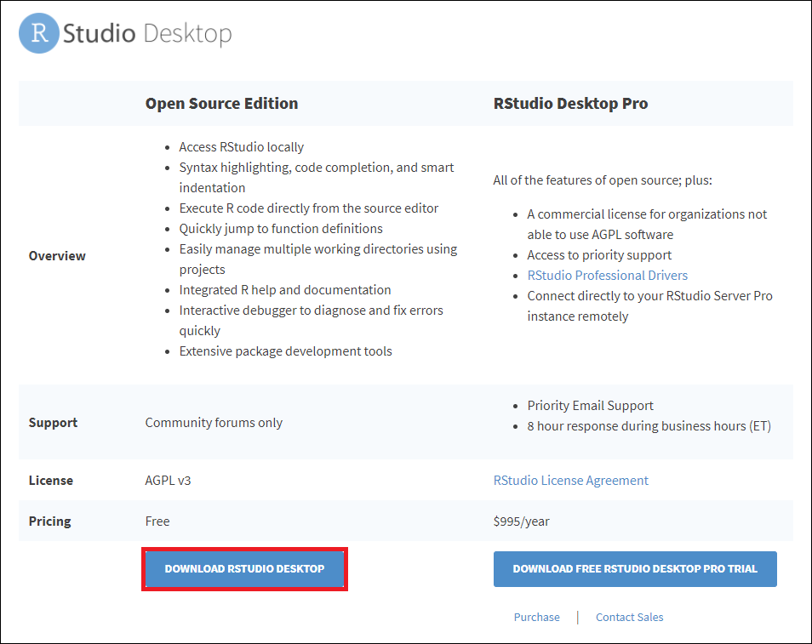Open the RStudio Professional Drivers link

(607, 276)
